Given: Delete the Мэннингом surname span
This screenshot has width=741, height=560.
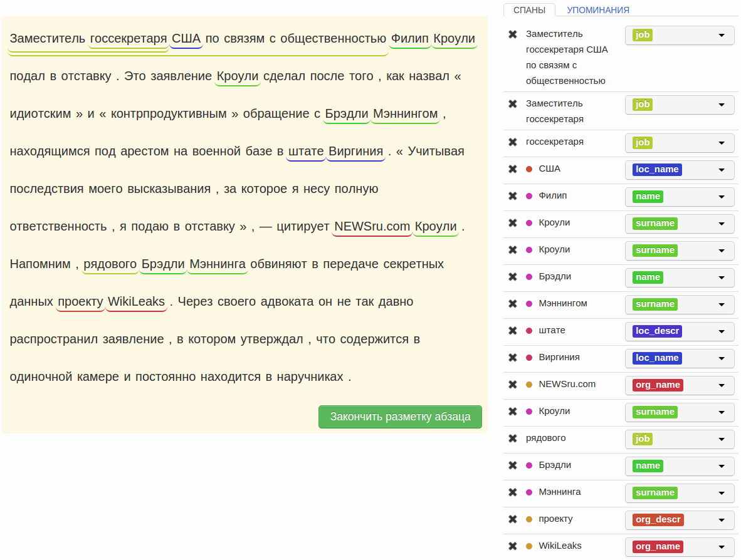Looking at the screenshot, I should coord(512,304).
